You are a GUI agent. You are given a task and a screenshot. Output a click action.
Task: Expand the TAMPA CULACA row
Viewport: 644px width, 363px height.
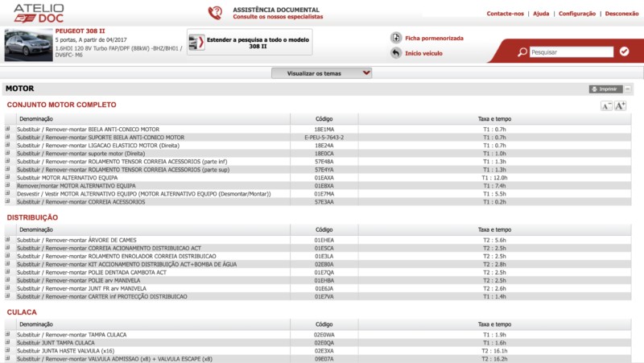point(7,334)
